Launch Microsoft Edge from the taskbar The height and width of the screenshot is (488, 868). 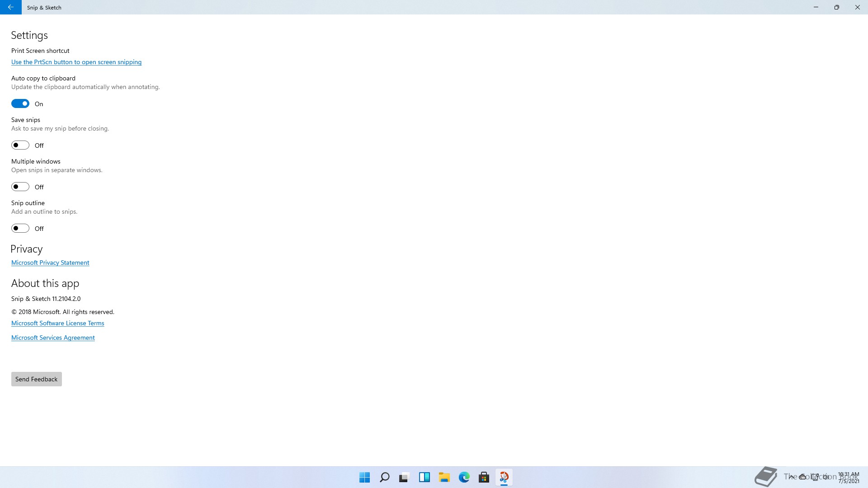click(464, 477)
